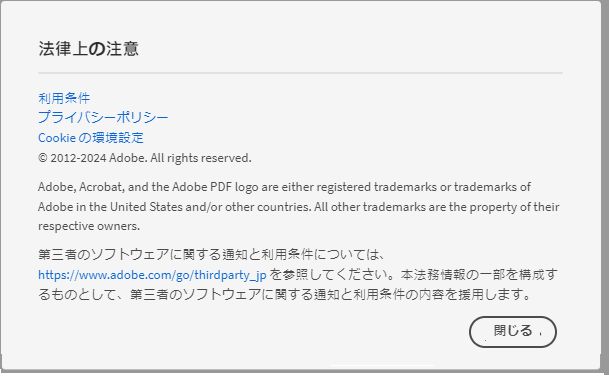Click 'All rights reserved.' in the copyright line
Viewport: 609px width, 379px height.
pos(201,158)
